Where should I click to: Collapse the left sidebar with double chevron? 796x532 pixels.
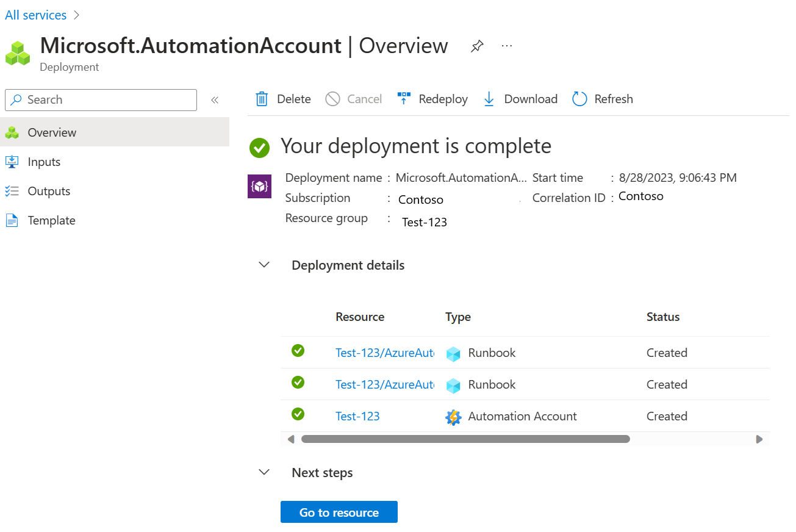coord(214,99)
